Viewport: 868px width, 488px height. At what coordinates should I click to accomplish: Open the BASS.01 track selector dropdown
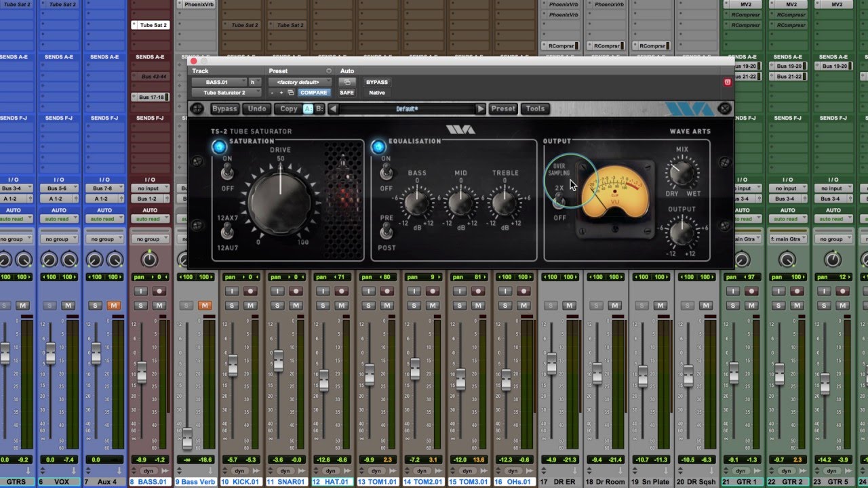click(x=219, y=82)
